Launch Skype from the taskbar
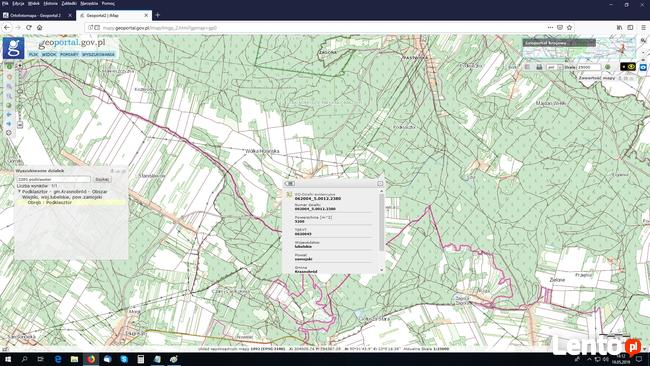The height and width of the screenshot is (366, 650). (x=124, y=359)
